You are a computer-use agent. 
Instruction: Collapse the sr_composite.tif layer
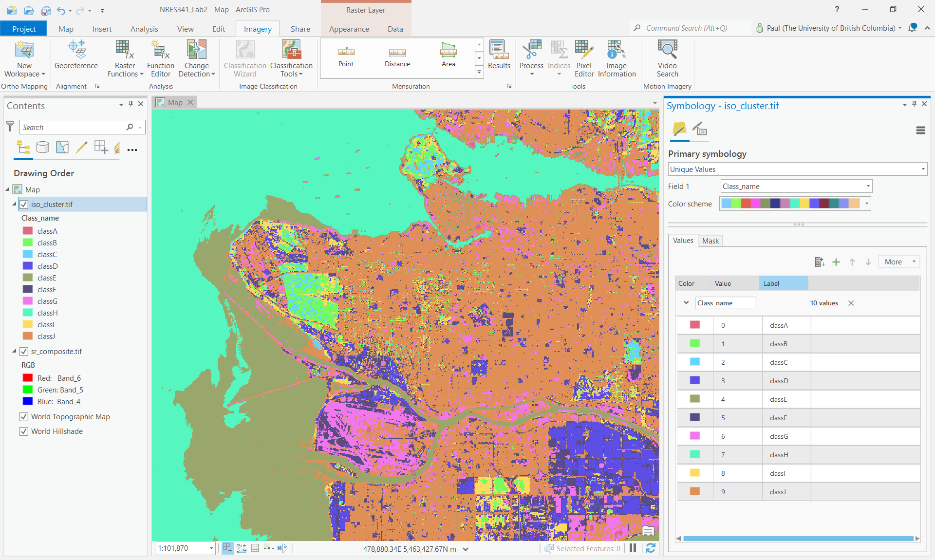point(14,351)
